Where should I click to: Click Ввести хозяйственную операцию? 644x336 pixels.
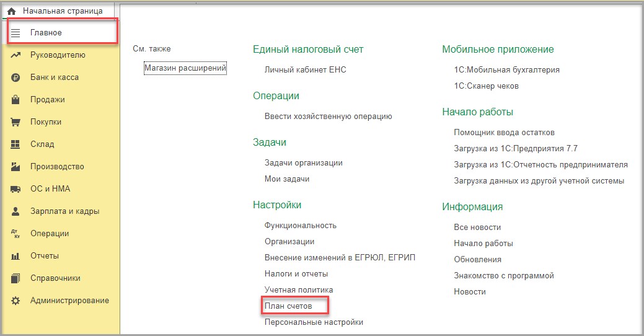click(x=328, y=117)
